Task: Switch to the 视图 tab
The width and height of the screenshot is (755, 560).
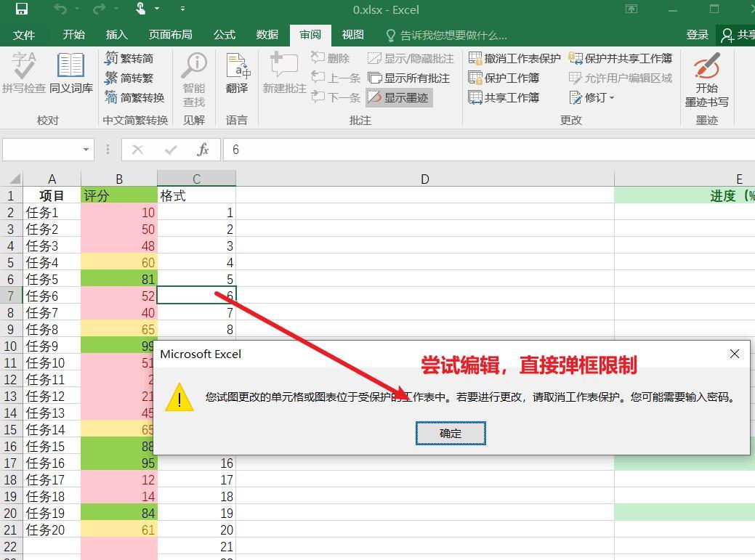Action: [353, 35]
